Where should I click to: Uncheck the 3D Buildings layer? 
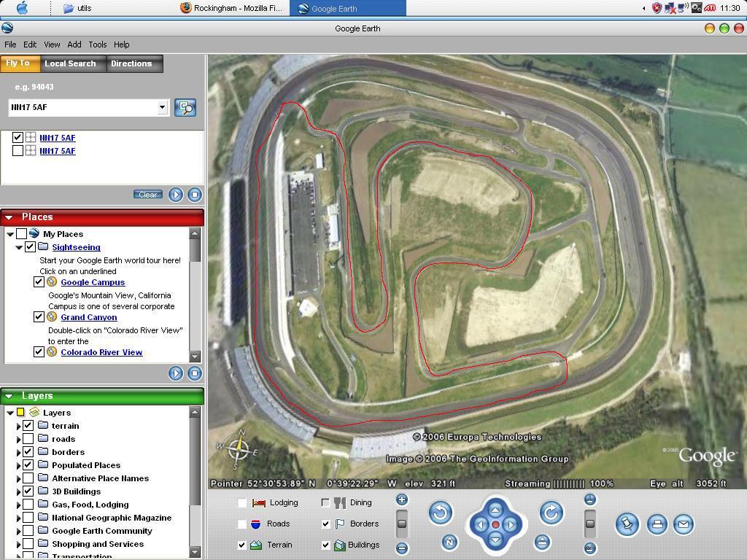pyautogui.click(x=28, y=491)
